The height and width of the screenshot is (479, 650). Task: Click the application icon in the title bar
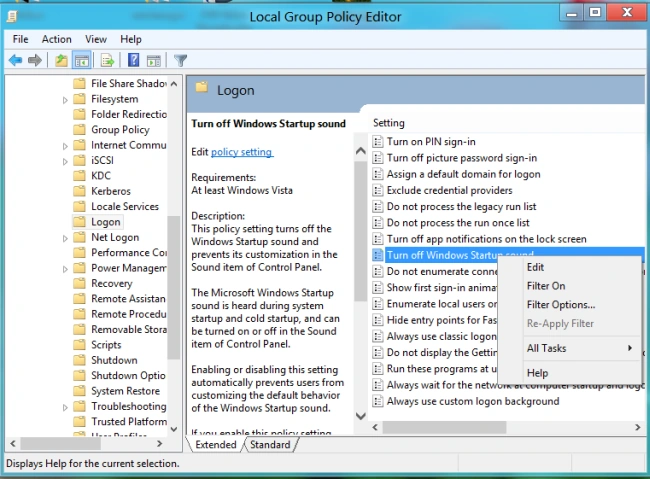[x=12, y=17]
